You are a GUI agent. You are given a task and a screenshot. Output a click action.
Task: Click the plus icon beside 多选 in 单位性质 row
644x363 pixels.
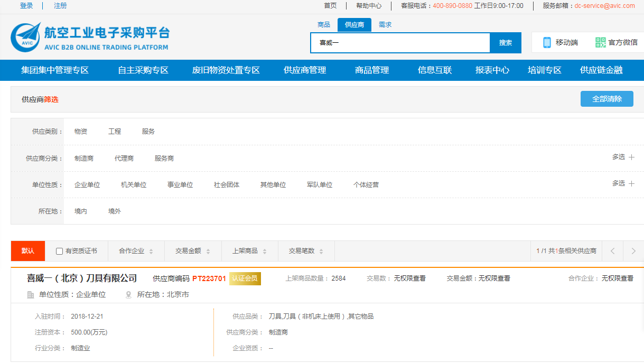(631, 183)
